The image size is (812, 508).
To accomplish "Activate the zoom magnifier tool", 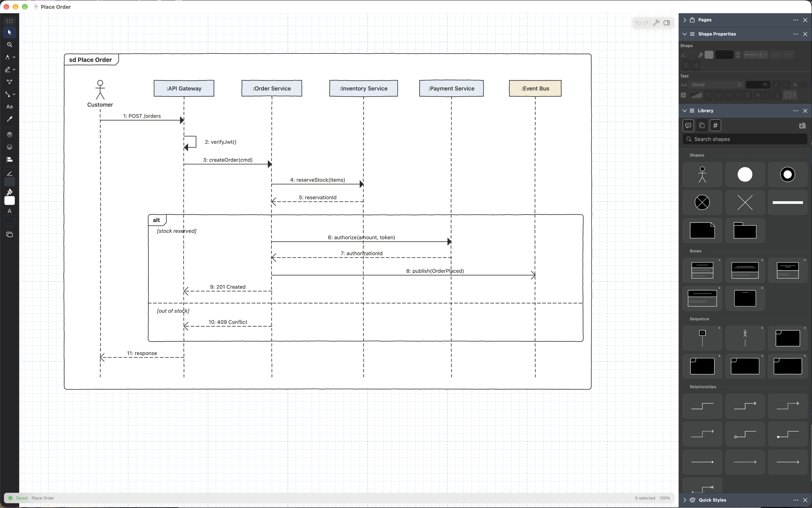I will click(9, 45).
